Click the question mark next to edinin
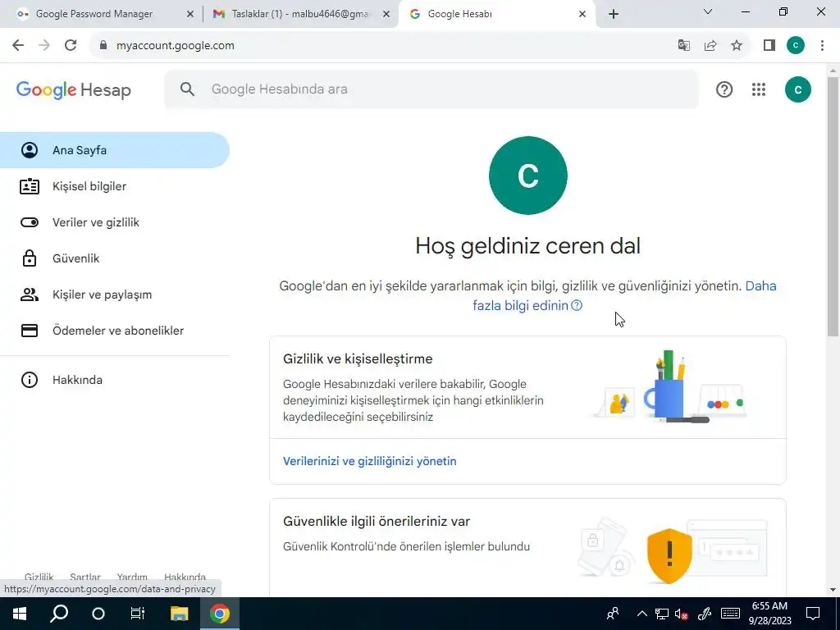The height and width of the screenshot is (630, 840). [x=577, y=305]
